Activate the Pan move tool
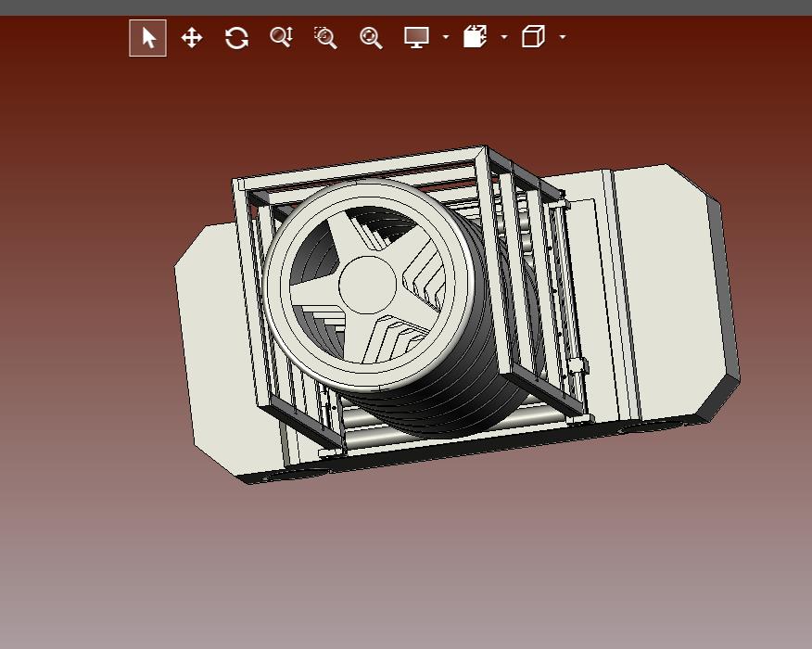This screenshot has width=812, height=649. [x=192, y=38]
